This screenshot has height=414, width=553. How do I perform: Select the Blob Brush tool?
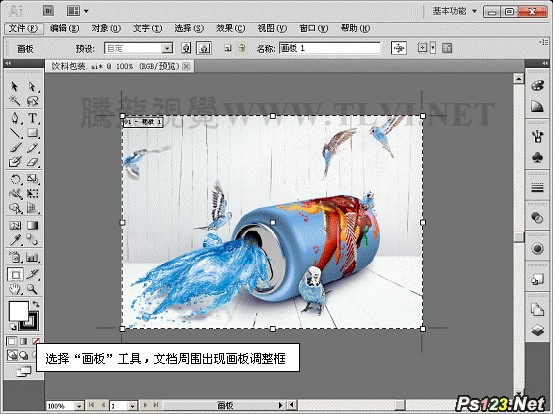click(x=15, y=162)
